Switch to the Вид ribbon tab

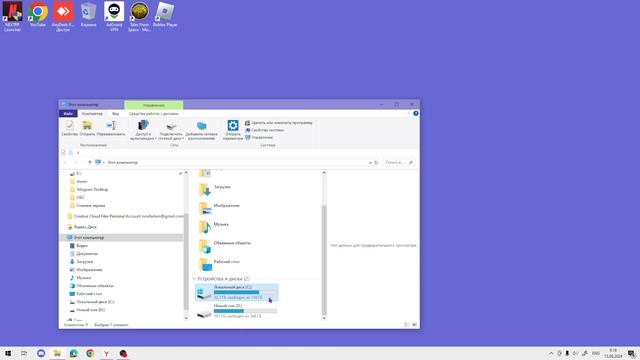tap(116, 113)
